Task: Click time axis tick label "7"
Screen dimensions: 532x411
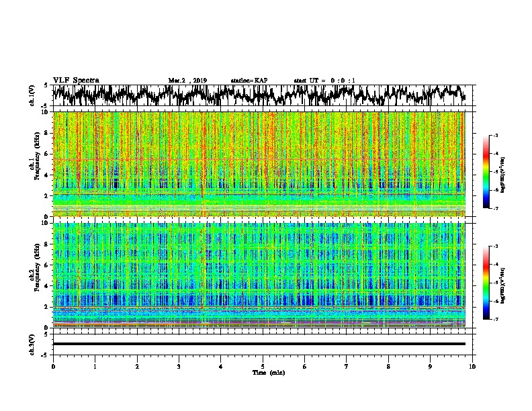Action: tap(347, 366)
